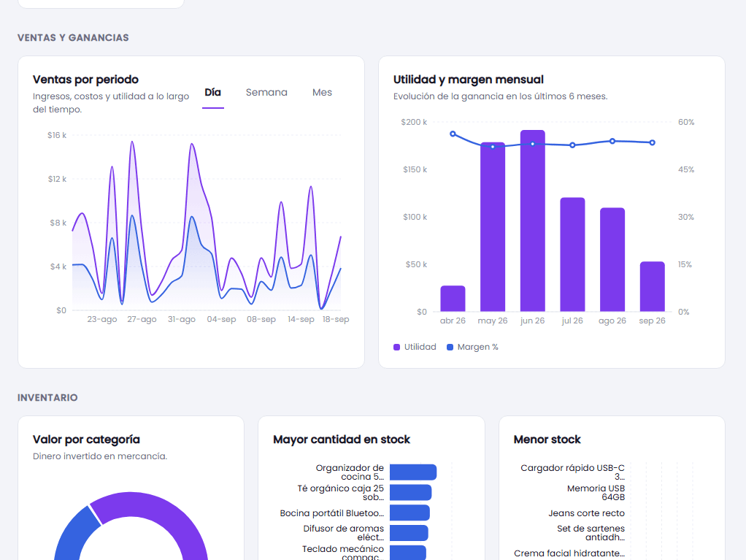Select the jun 26 utility bar
The width and height of the screenshot is (746, 560).
532,220
